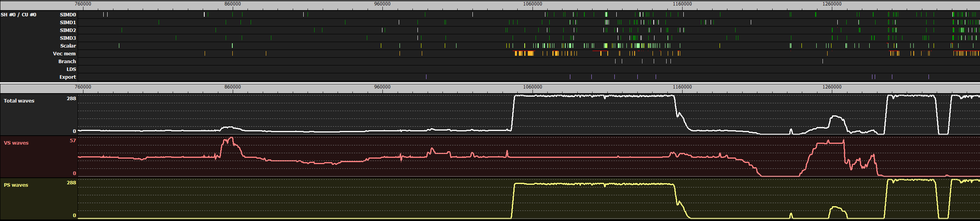This screenshot has height=221, width=980.
Task: Click the 57 maximum value on VS waves
Action: pyautogui.click(x=73, y=141)
